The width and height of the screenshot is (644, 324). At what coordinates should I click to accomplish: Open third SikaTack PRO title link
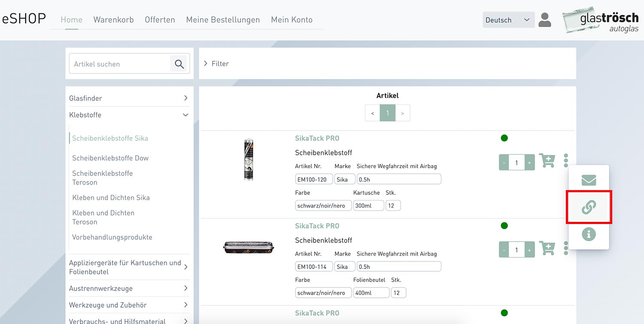click(x=317, y=313)
